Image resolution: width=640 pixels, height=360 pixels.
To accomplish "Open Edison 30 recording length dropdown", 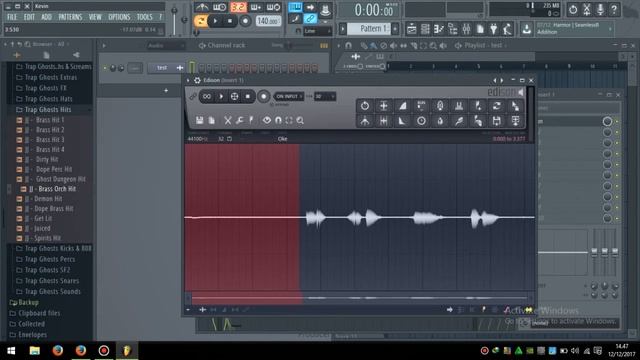I will pyautogui.click(x=324, y=96).
